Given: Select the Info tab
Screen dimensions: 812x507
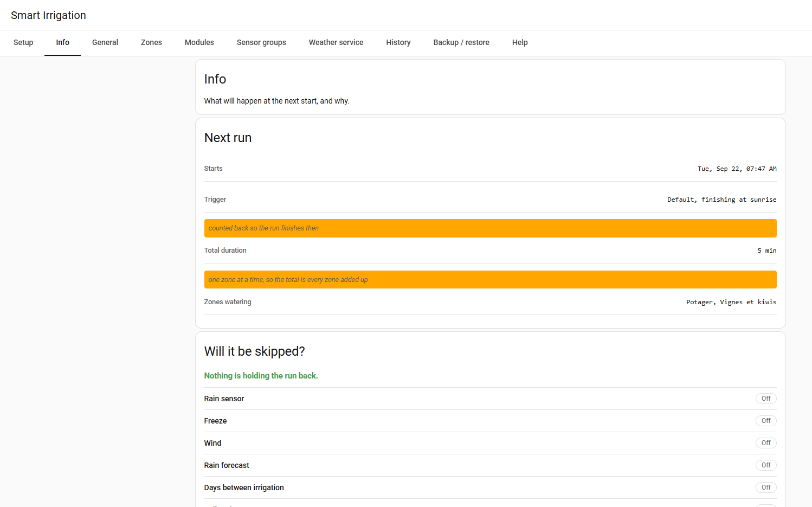Looking at the screenshot, I should tap(62, 42).
